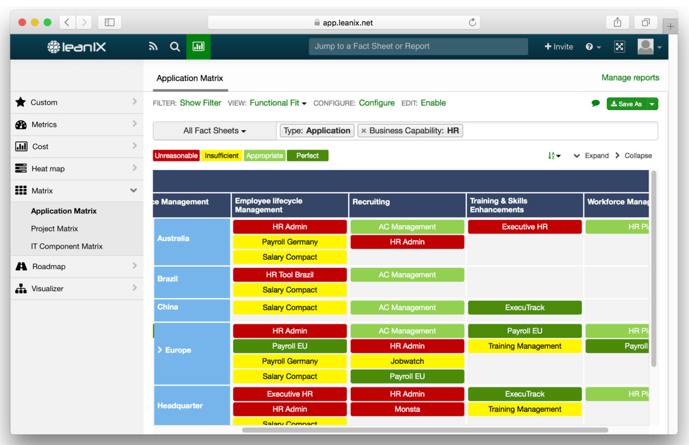Toggle Safari sidebar button
689x445 pixels.
tap(110, 22)
